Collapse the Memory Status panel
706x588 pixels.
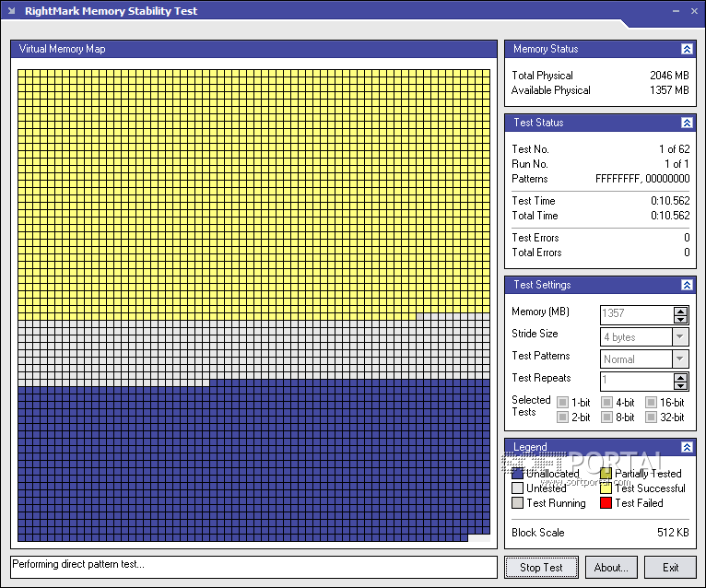pyautogui.click(x=687, y=49)
